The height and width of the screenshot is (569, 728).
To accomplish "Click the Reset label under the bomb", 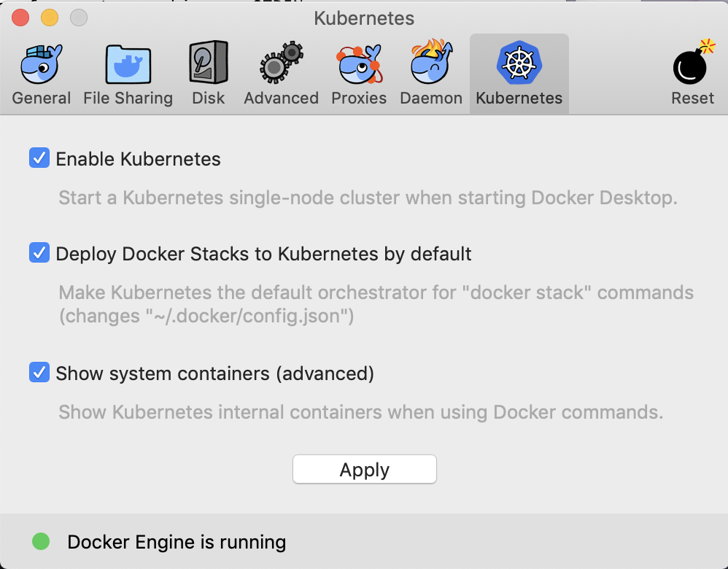I will (x=692, y=97).
